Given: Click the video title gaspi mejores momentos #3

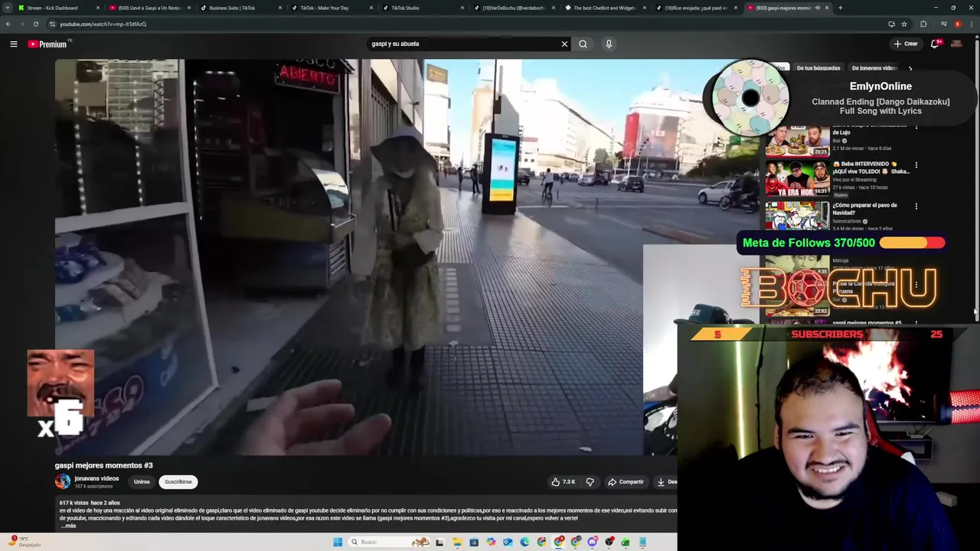Looking at the screenshot, I should 103,465.
